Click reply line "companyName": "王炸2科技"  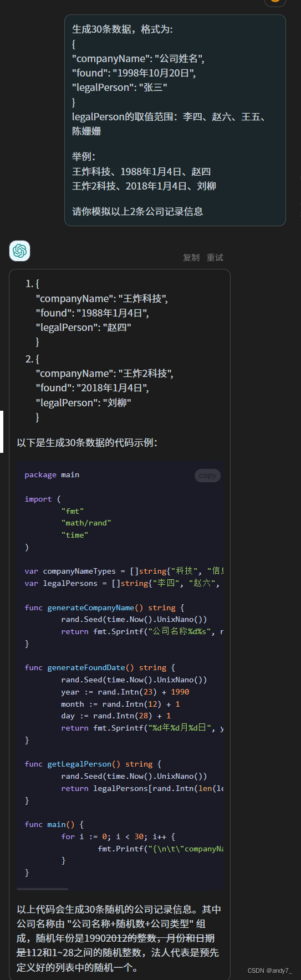[105, 374]
